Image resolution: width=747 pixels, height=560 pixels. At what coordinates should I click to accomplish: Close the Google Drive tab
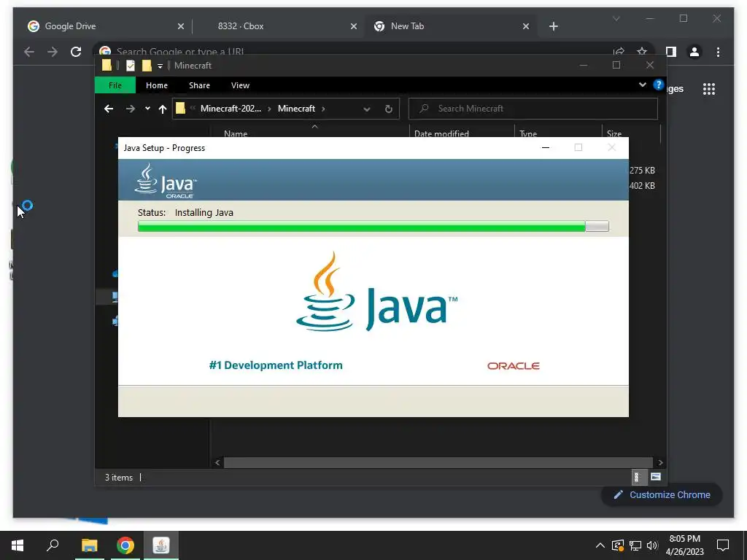point(181,27)
